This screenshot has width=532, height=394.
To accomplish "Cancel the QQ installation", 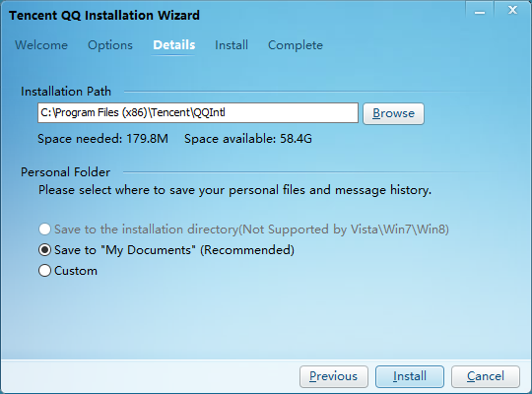I will (486, 376).
